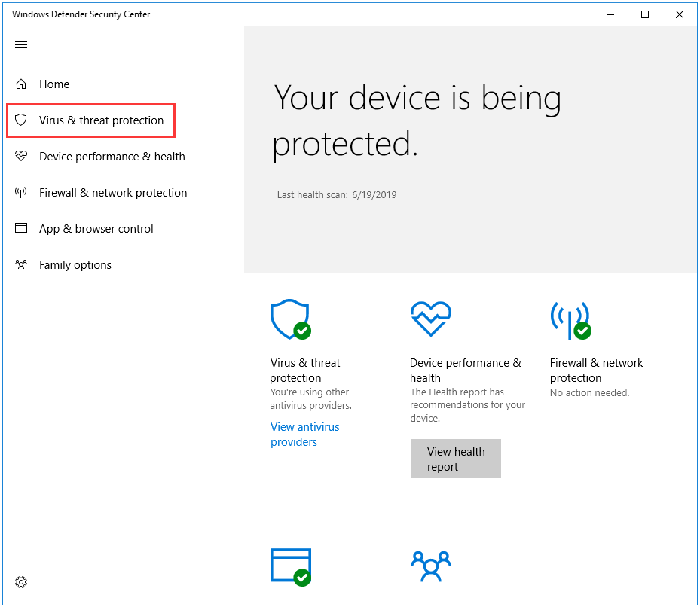Click the heart icon beside Device performance & health

[x=21, y=156]
